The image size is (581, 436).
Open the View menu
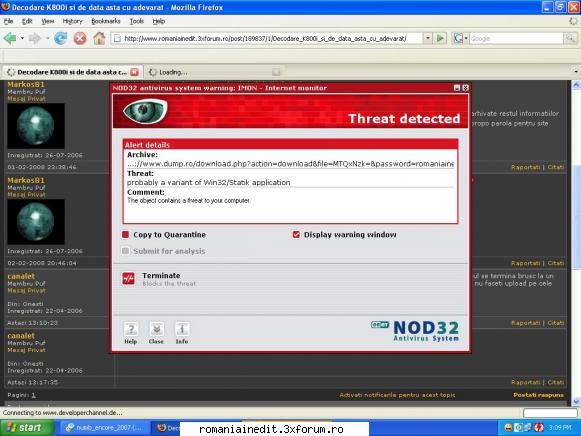47,21
